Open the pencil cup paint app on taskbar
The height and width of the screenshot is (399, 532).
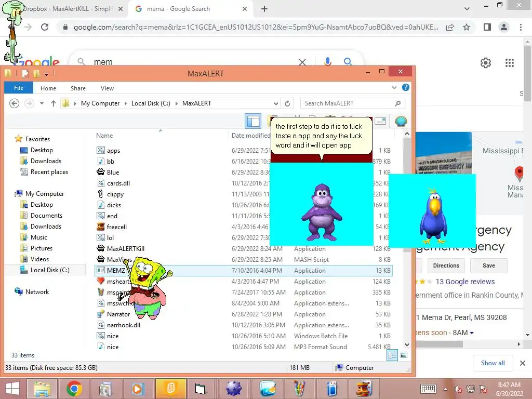coord(299,388)
